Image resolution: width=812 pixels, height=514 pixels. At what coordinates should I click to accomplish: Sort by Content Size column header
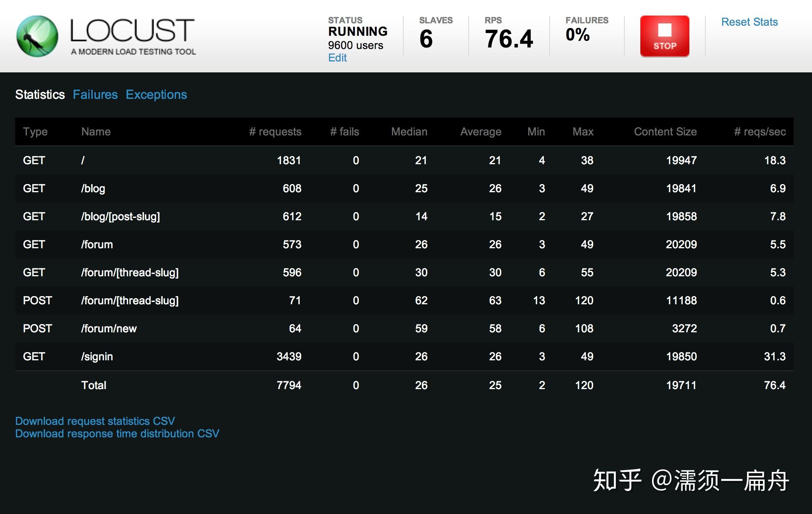click(x=665, y=132)
